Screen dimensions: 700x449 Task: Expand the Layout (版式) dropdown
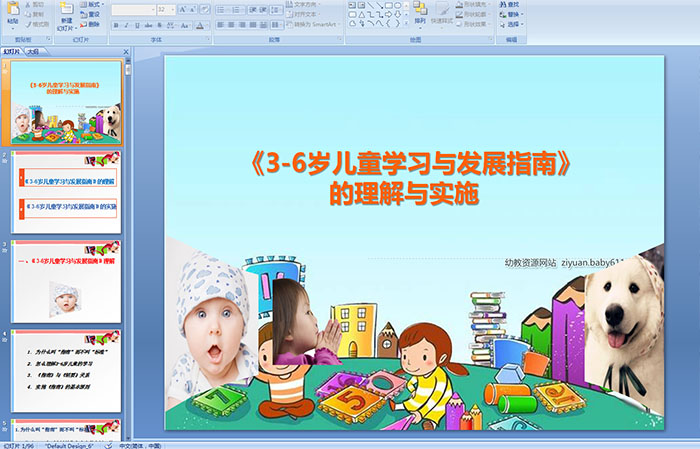tap(92, 4)
